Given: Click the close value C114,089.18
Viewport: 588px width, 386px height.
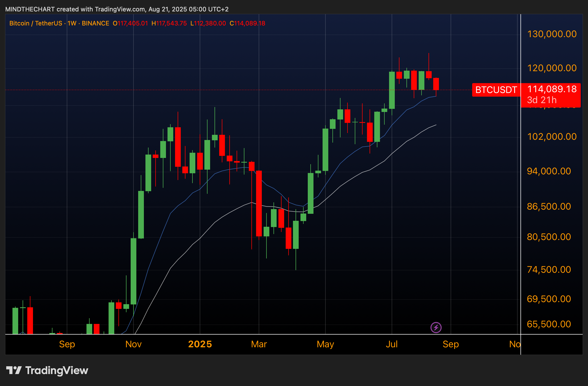Looking at the screenshot, I should (x=247, y=23).
